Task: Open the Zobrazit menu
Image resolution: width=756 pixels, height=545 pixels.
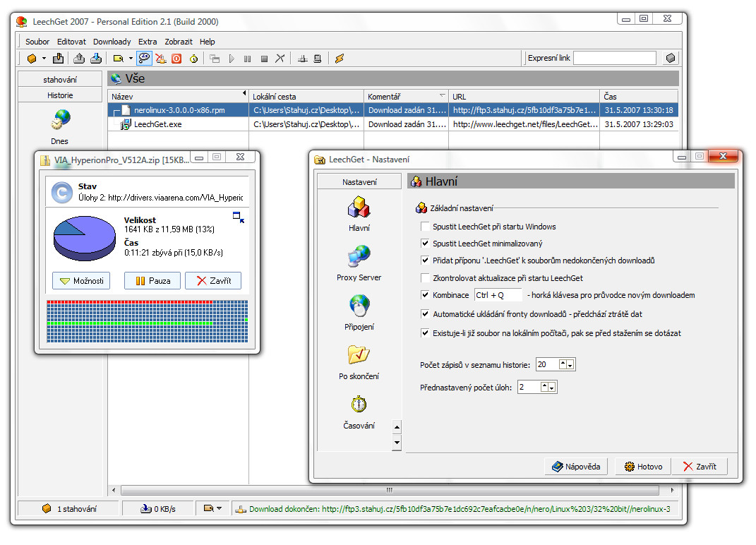Action: pos(179,42)
